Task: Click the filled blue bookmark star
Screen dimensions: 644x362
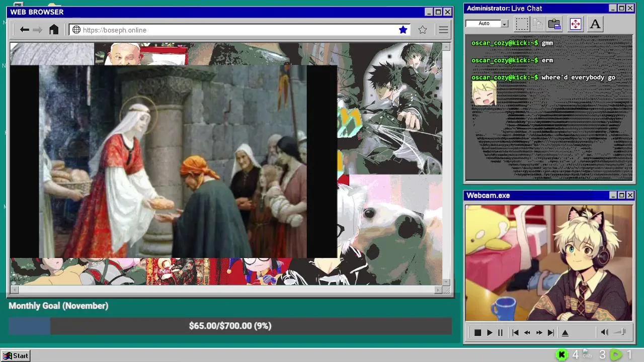Action: coord(403,30)
